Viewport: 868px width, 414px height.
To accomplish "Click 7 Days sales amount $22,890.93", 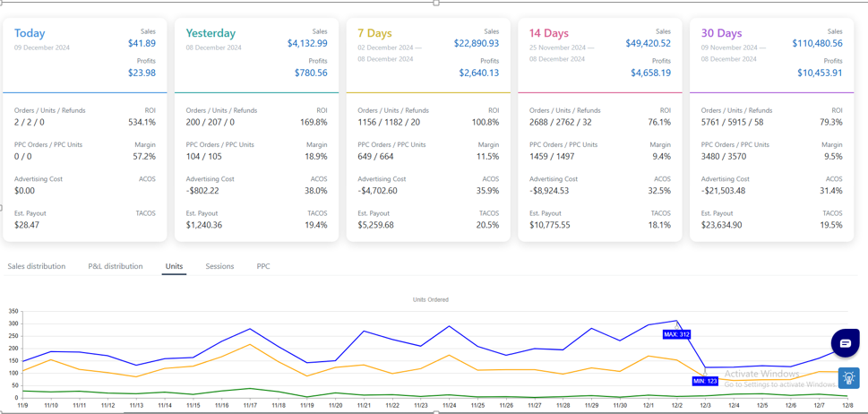I will click(476, 43).
